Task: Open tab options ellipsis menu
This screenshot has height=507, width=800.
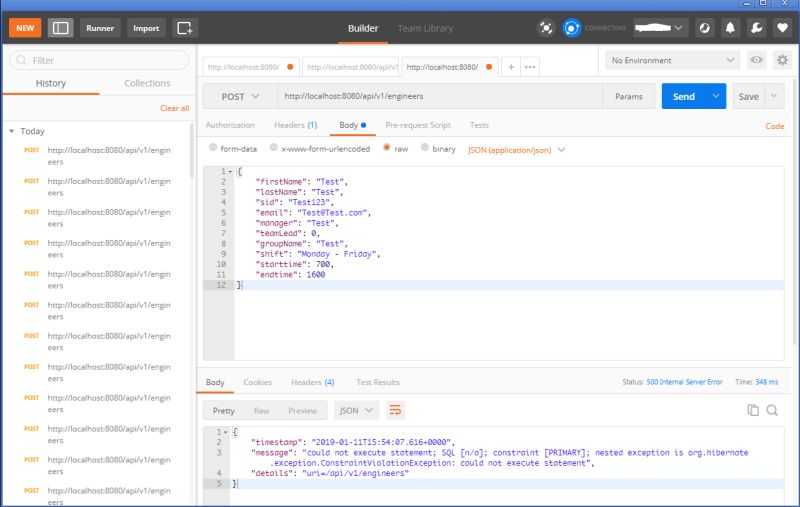Action: click(530, 67)
